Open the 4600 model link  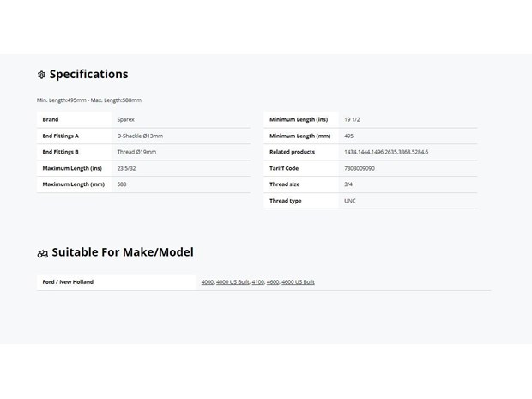273,282
